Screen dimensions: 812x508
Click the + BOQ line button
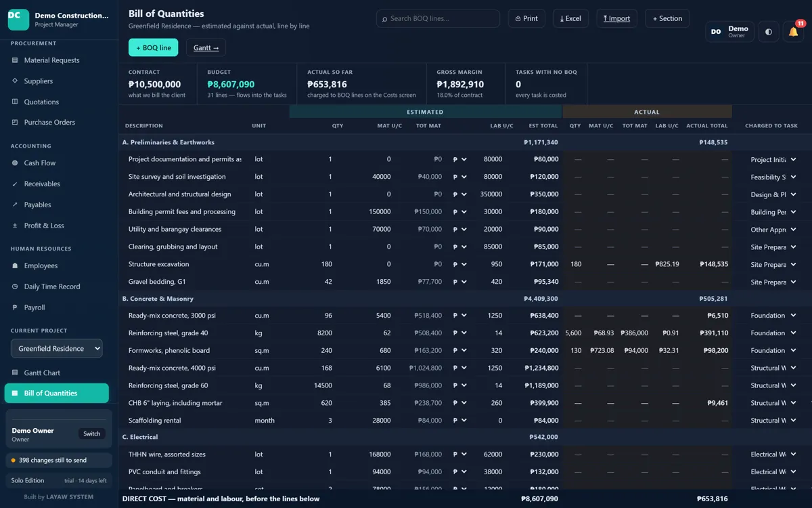click(154, 47)
